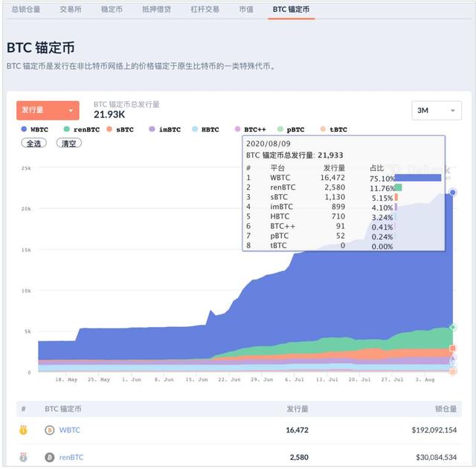Image resolution: width=476 pixels, height=469 pixels.
Task: Click the 22. Jun axis label
Action: point(229,380)
